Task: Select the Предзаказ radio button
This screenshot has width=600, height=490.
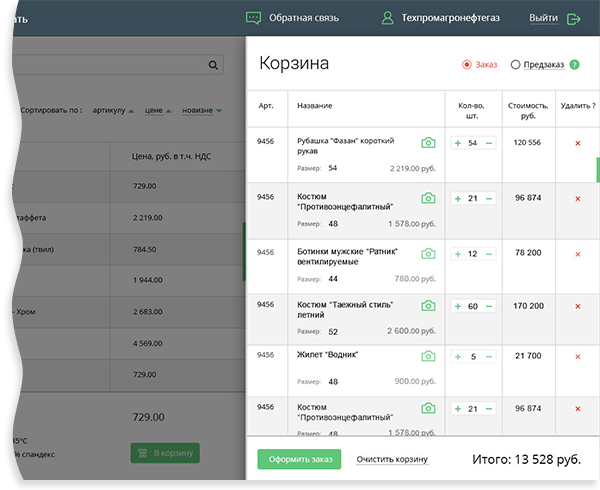Action: (x=515, y=65)
